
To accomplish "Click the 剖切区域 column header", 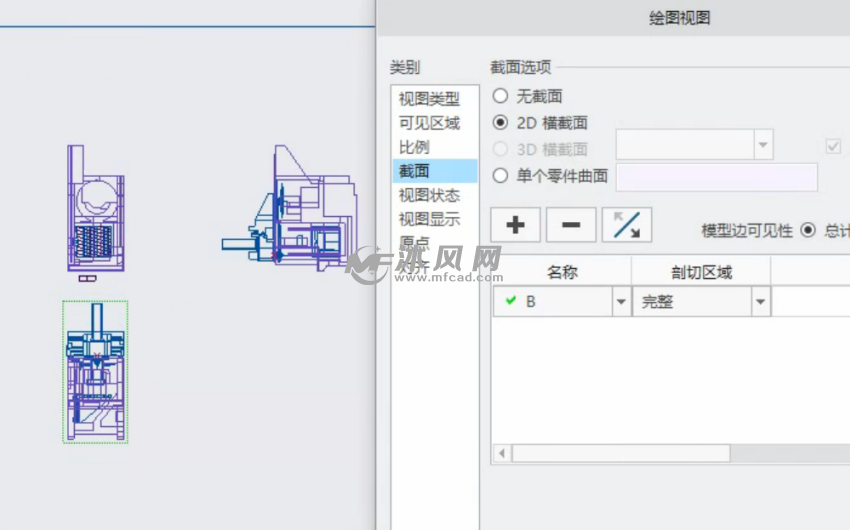I will tap(701, 272).
